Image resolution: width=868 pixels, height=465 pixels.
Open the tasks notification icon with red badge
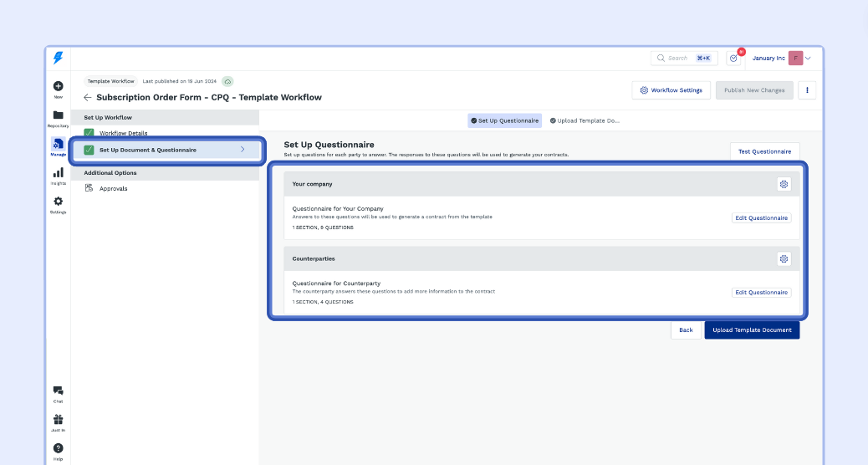point(733,58)
